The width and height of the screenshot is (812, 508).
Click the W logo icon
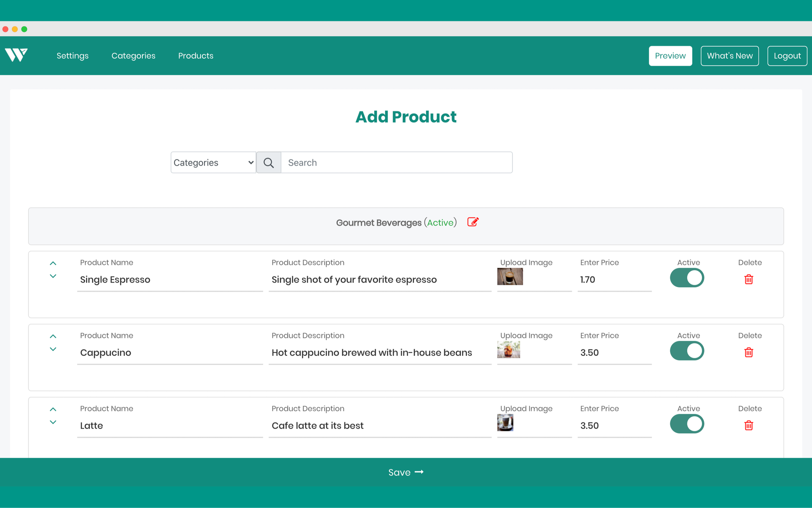[x=16, y=55]
